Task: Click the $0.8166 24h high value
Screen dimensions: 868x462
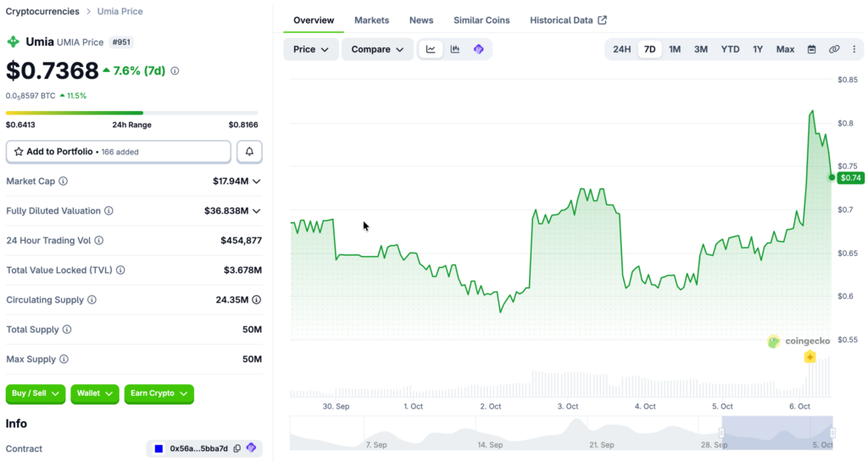Action: point(243,125)
